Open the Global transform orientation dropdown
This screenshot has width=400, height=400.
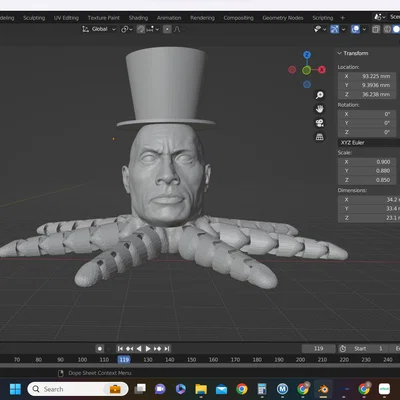[x=99, y=29]
